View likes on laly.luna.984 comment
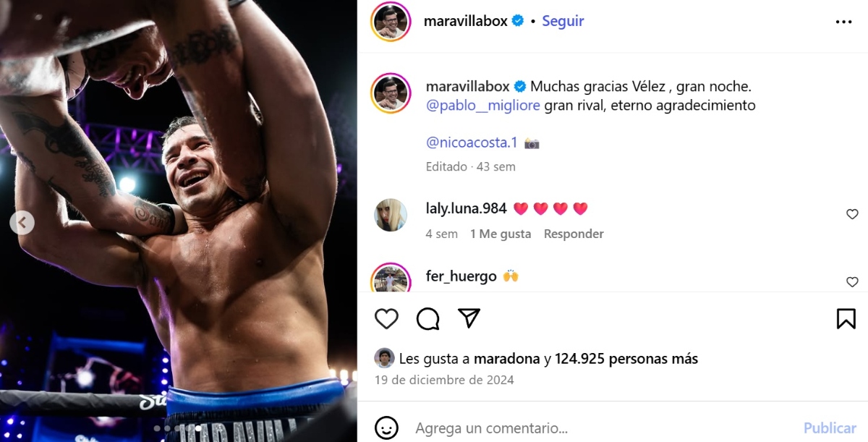Image resolution: width=868 pixels, height=442 pixels. click(501, 234)
